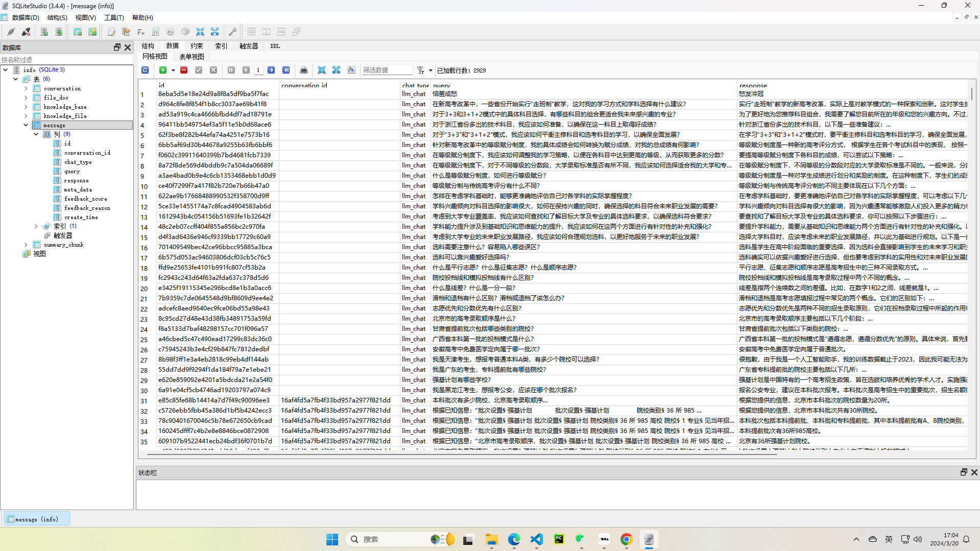Click the 按名称过滤 name filter field
The height and width of the screenshot is (551, 980).
tap(66, 60)
